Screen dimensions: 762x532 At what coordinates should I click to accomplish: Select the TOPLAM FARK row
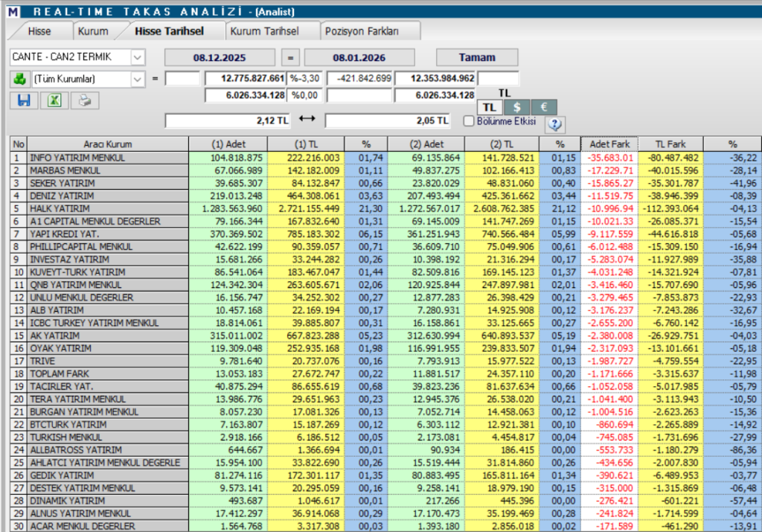point(386,374)
